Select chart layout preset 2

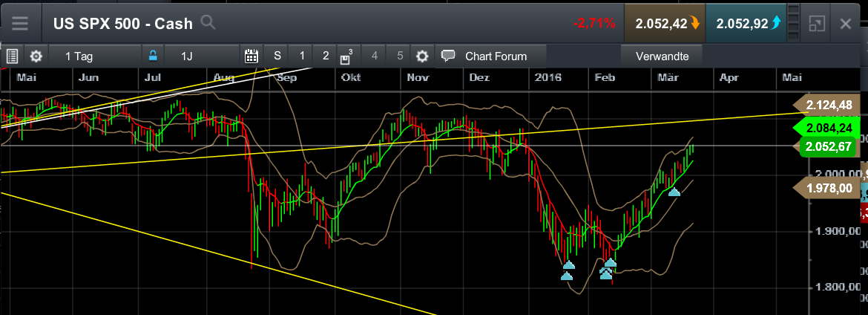pos(326,56)
